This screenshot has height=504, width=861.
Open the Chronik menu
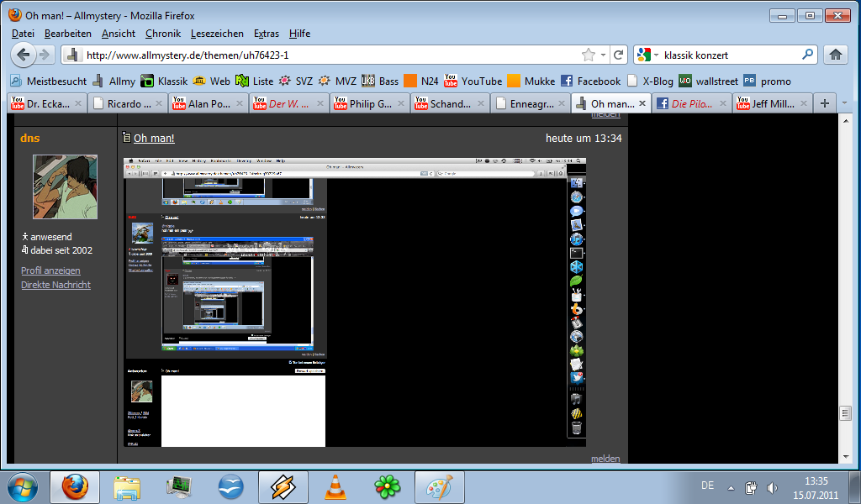[x=163, y=34]
